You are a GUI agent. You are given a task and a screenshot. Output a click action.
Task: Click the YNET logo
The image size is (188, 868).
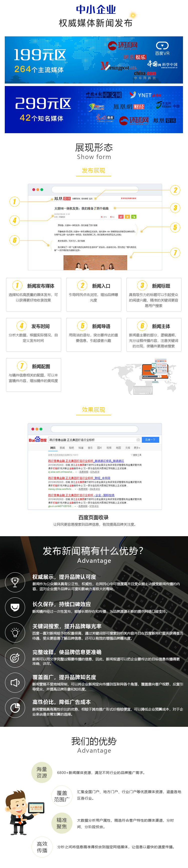[145, 95]
